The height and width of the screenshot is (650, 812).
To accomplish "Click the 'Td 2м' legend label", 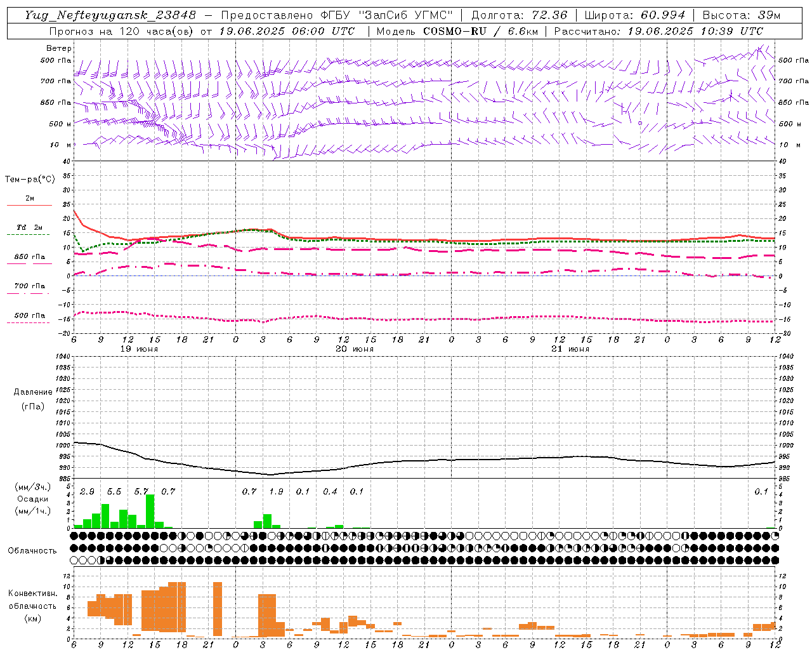I will [29, 227].
